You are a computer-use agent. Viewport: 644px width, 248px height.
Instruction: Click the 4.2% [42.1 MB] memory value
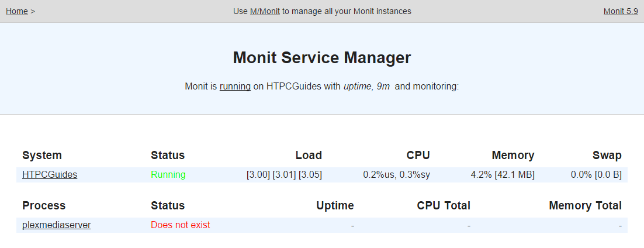coord(502,174)
